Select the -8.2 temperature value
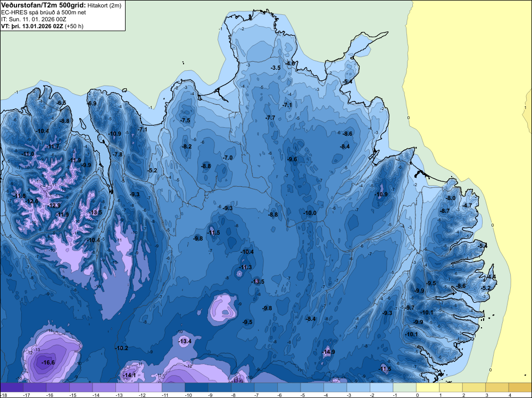 (187, 146)
